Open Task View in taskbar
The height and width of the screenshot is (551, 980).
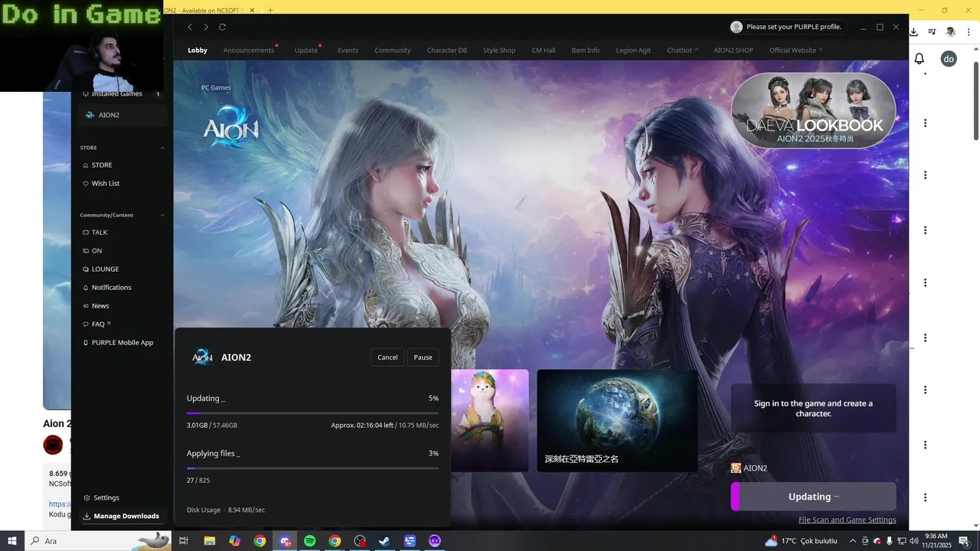point(184,541)
